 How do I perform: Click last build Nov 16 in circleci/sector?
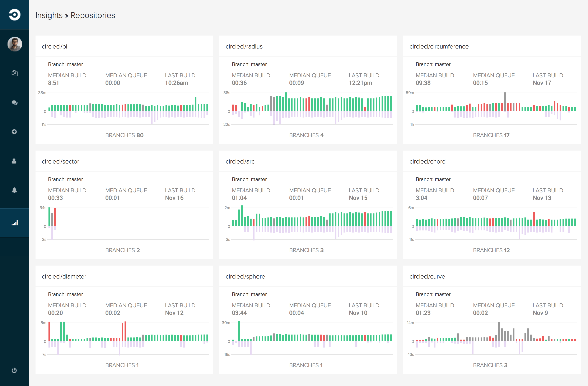point(174,198)
